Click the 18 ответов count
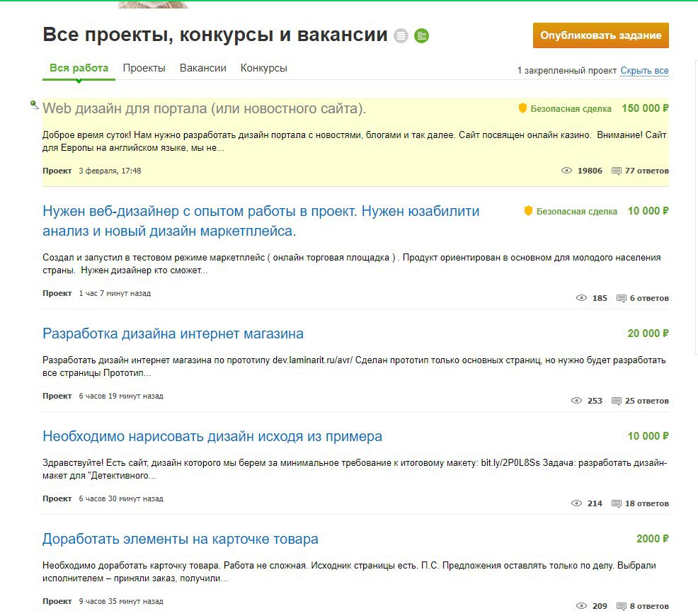This screenshot has width=698, height=616. pos(647,503)
